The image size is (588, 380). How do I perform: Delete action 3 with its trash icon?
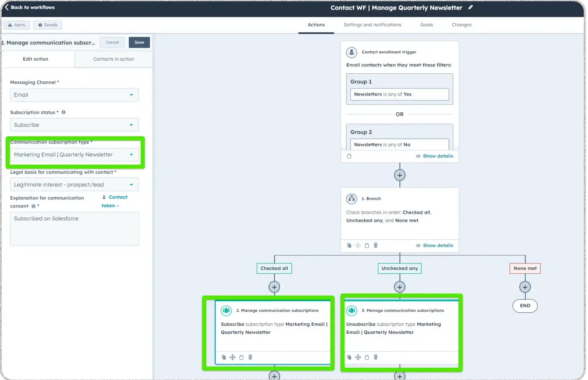(x=376, y=357)
